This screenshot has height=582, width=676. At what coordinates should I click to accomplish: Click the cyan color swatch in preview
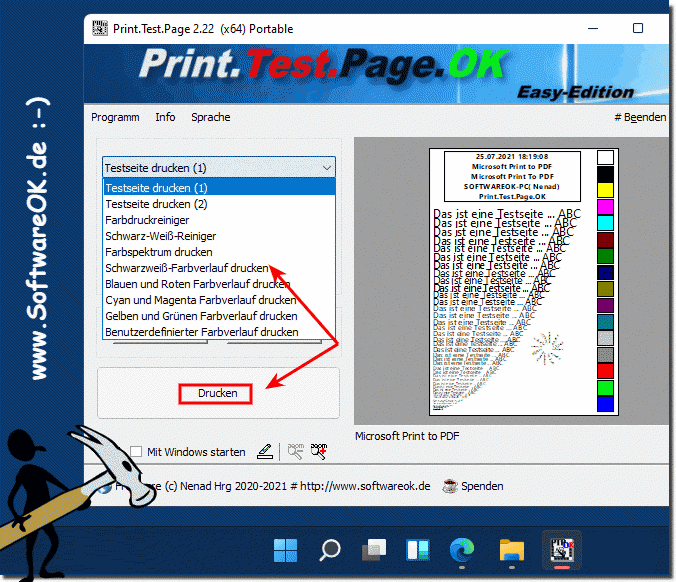click(x=605, y=223)
